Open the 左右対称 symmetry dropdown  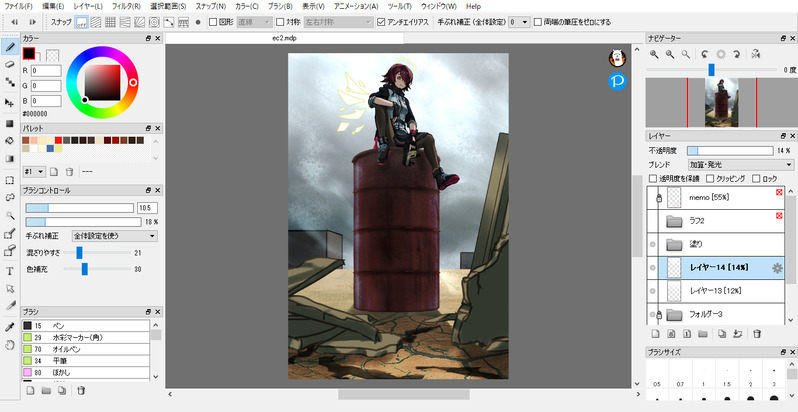[x=338, y=22]
